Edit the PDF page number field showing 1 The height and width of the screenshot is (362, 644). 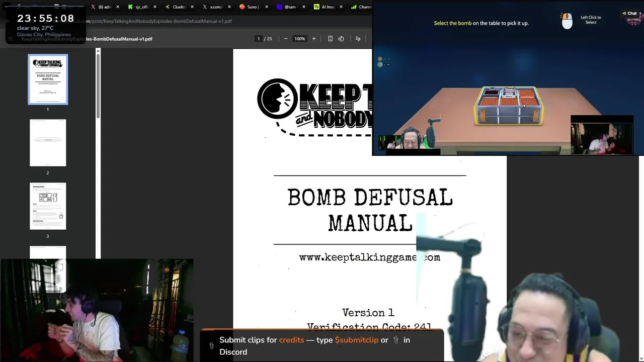259,39
